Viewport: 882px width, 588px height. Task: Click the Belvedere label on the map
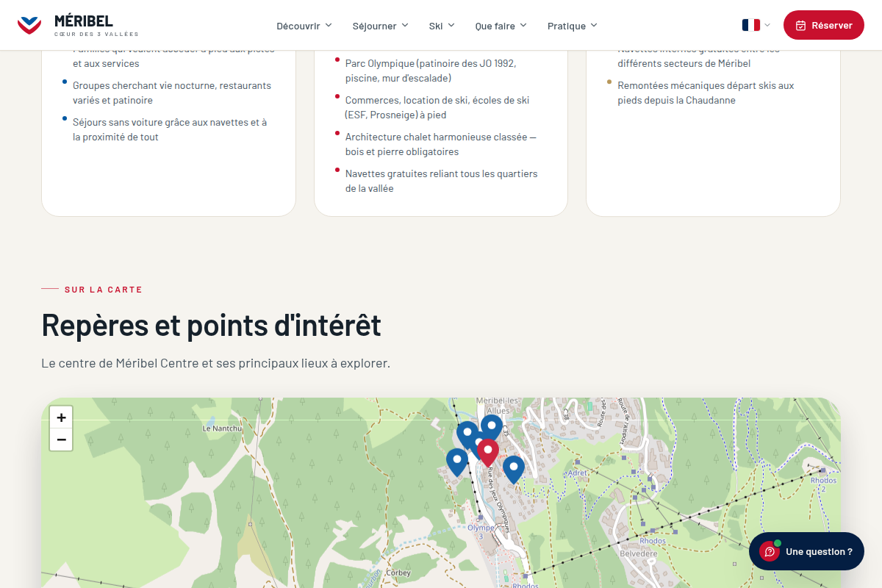[639, 553]
